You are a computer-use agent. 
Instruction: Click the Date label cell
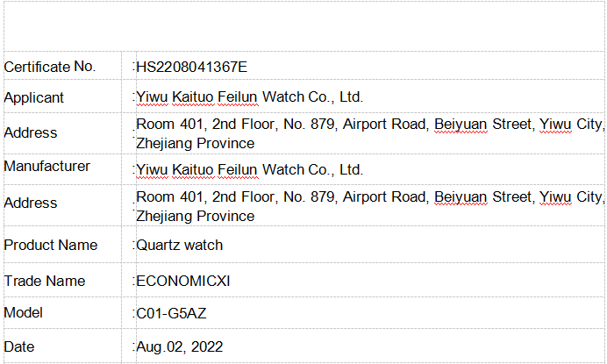coord(19,346)
